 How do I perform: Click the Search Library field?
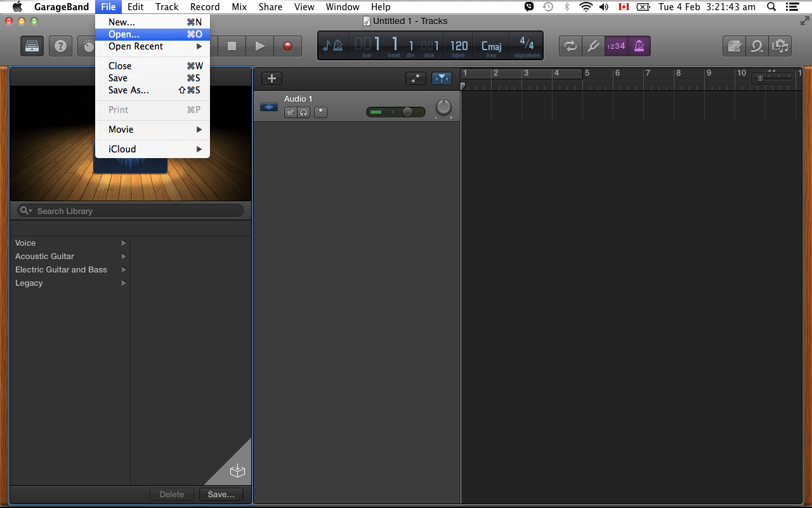tap(130, 211)
